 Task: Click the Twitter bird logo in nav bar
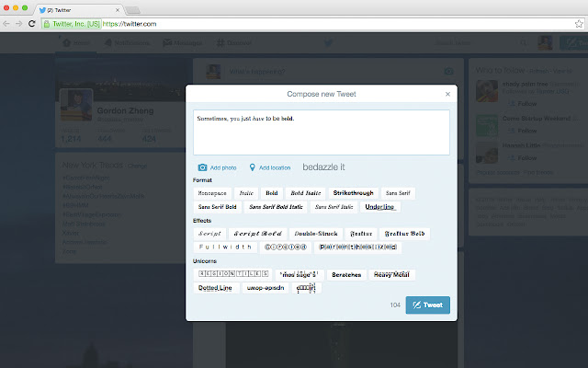click(x=329, y=43)
